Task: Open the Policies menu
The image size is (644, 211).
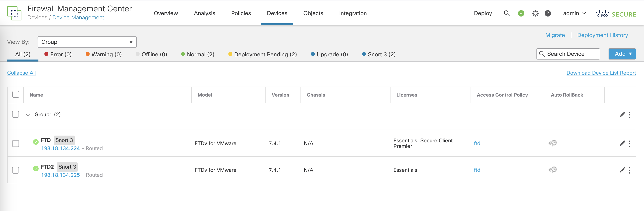Action: [x=241, y=13]
